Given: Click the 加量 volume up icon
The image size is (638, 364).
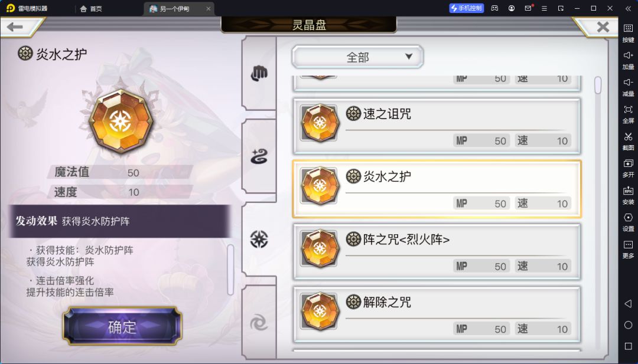Looking at the screenshot, I should coord(628,60).
